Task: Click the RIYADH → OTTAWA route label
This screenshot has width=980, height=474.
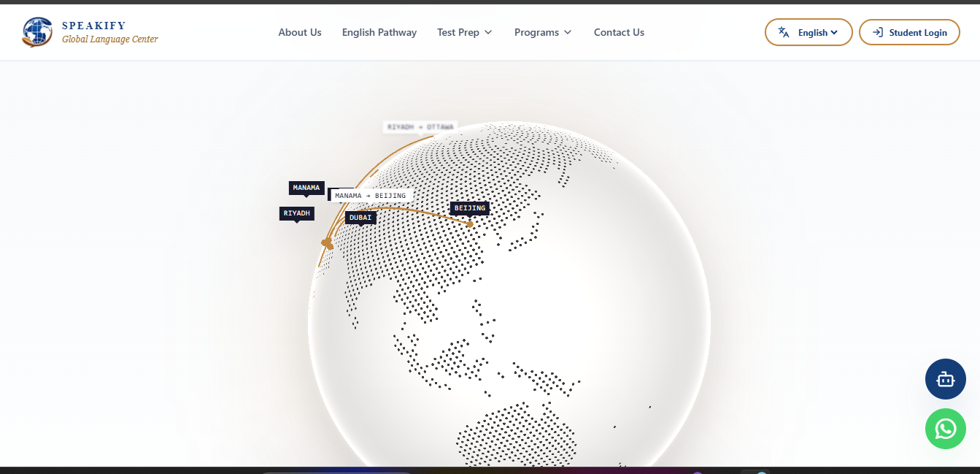Action: 420,127
